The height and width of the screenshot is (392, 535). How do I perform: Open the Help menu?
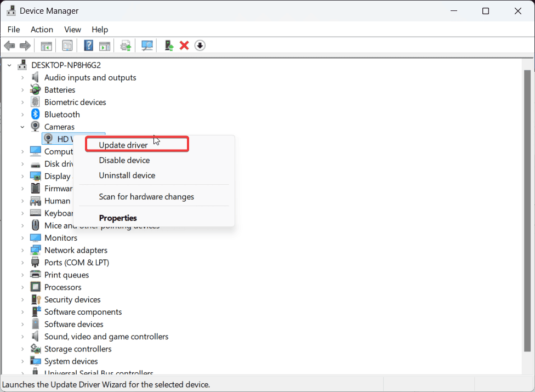(x=100, y=30)
